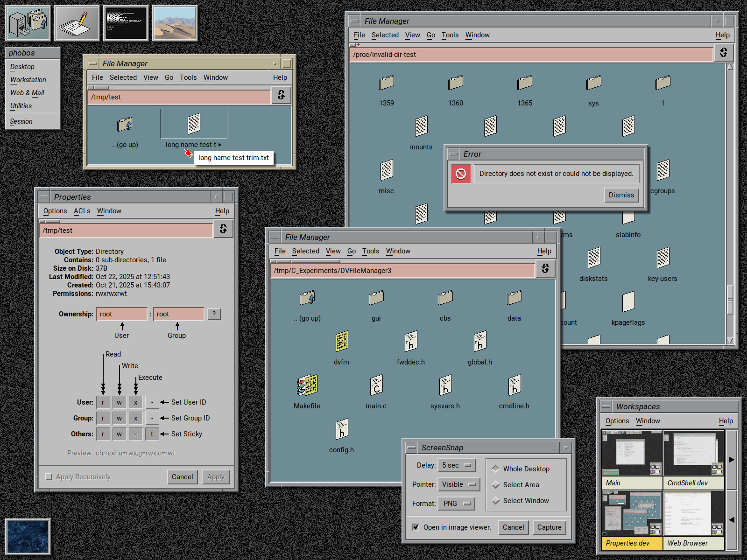The width and height of the screenshot is (747, 560).
Task: Open the Format PNG dropdown
Action: tap(457, 504)
